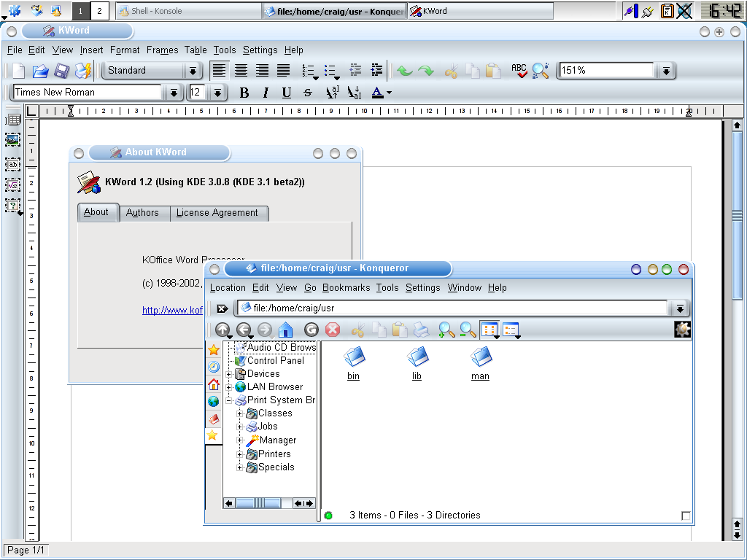Print from Konqueror toolbar
This screenshot has width=747, height=560.
[x=421, y=330]
